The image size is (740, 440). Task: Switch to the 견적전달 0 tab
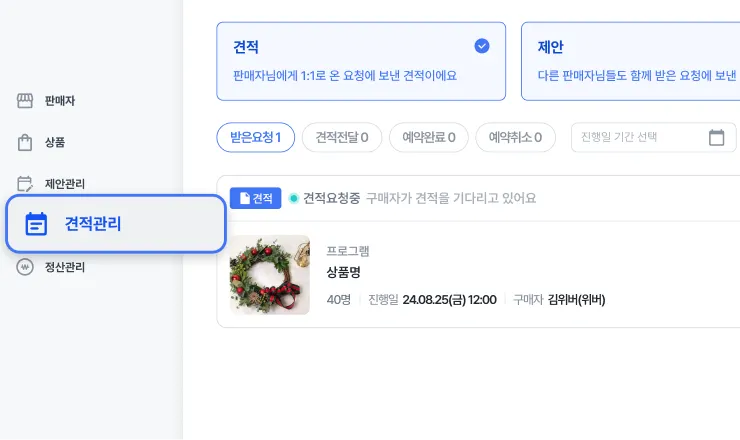[x=342, y=137]
